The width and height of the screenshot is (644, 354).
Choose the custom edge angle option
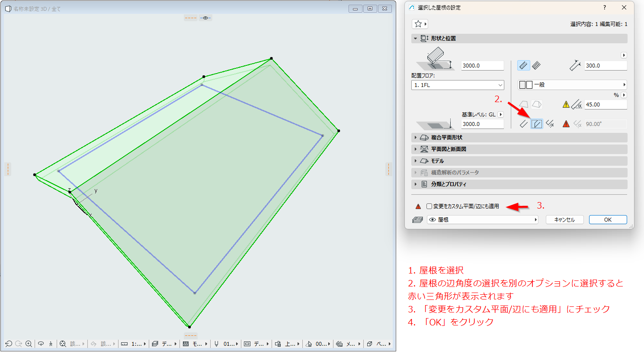pos(550,124)
